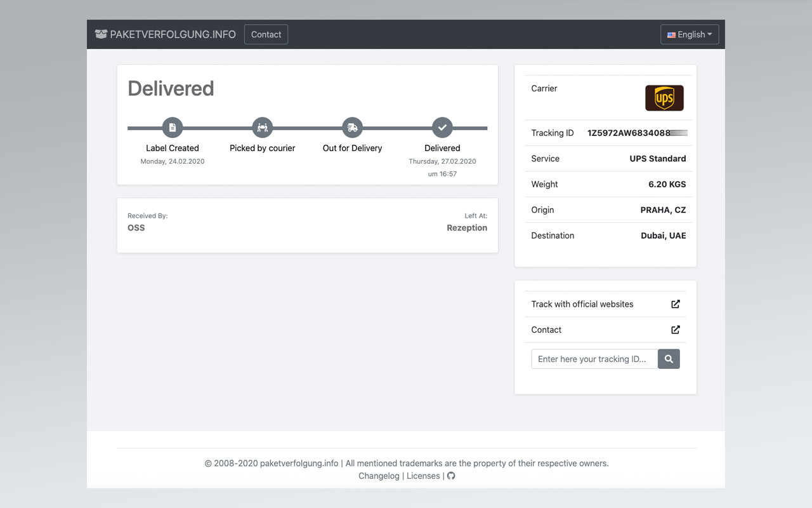The width and height of the screenshot is (812, 508).
Task: Click the external link icon beside Track with official websites
Action: pyautogui.click(x=676, y=304)
